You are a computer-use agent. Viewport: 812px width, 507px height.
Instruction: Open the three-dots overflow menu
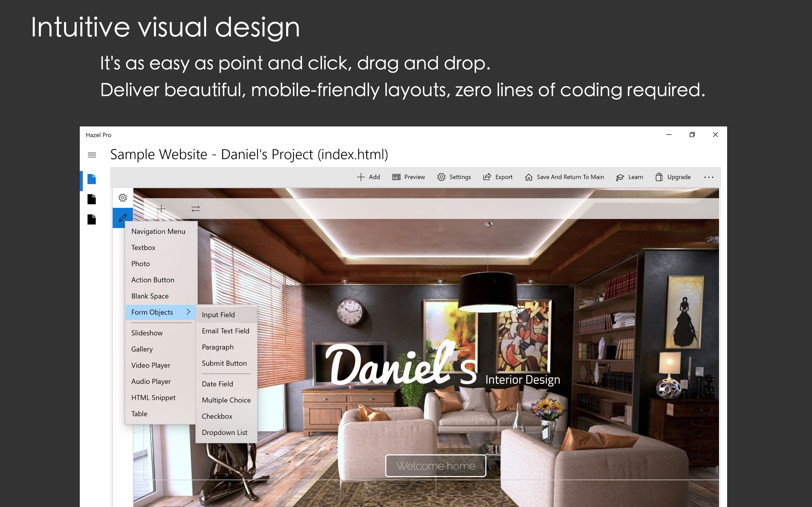point(709,177)
